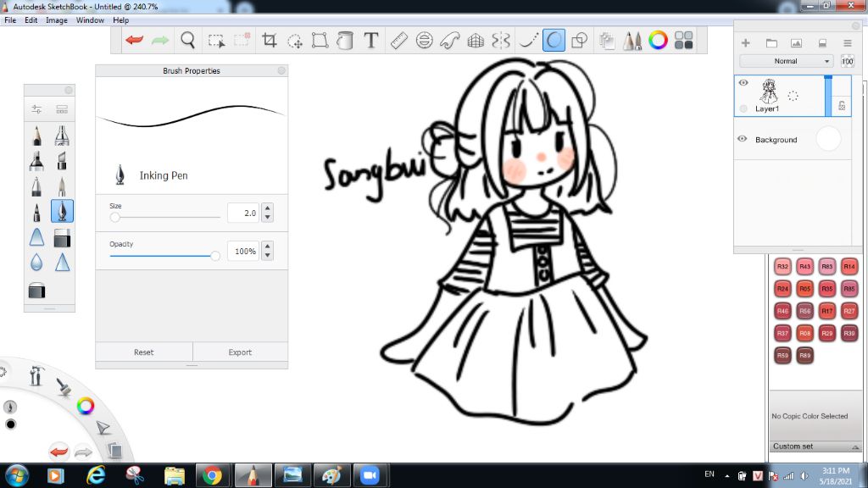Pick the Distort transform tool
Screen dimensions: 868x488
(x=320, y=41)
